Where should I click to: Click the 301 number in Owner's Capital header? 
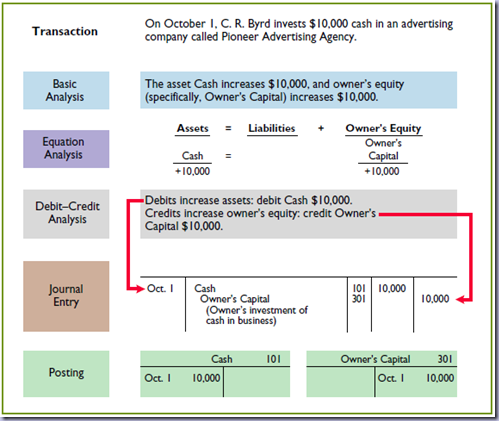[x=445, y=359]
